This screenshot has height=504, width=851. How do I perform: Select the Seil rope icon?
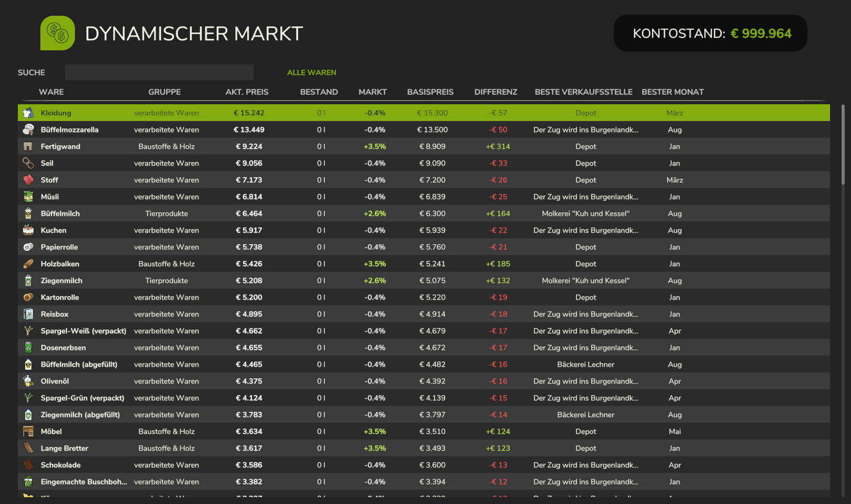28,163
